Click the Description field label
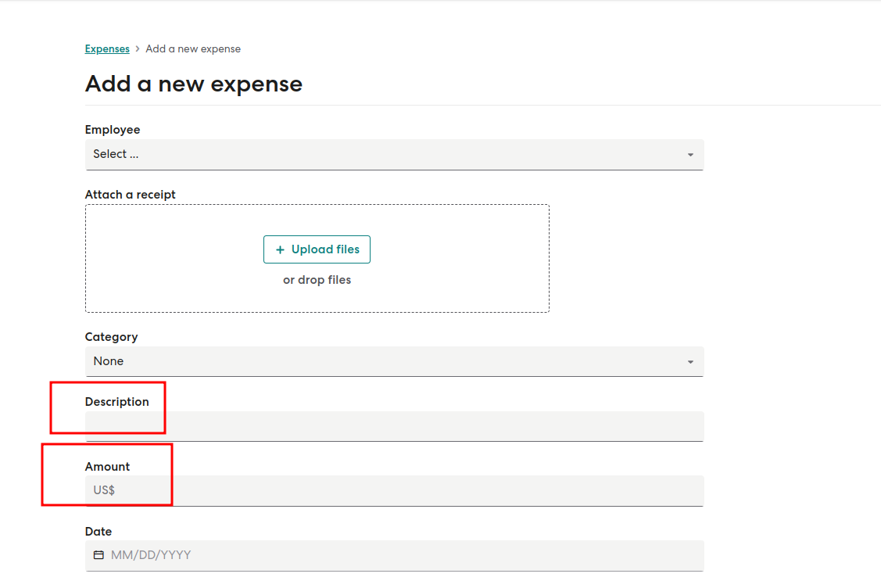Image resolution: width=881 pixels, height=588 pixels. coord(117,402)
